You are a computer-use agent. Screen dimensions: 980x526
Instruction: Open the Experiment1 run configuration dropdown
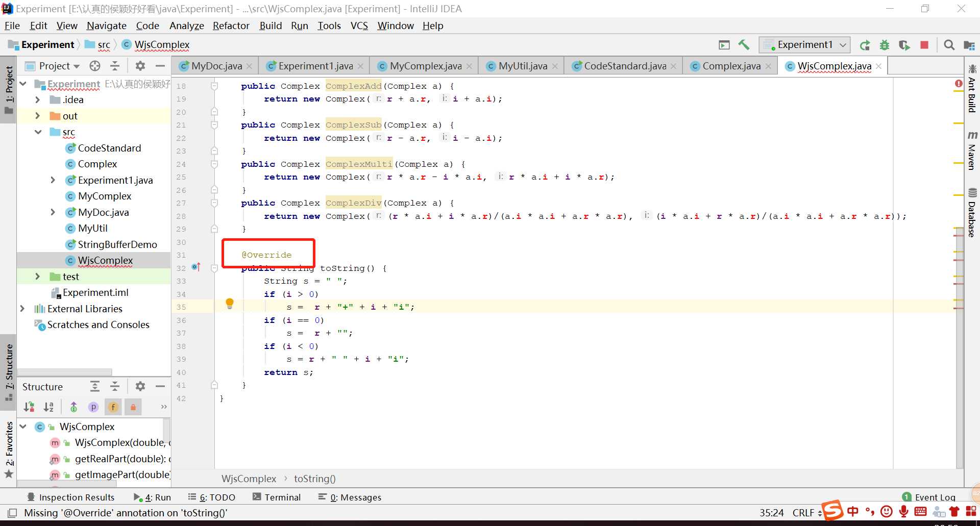(805, 45)
